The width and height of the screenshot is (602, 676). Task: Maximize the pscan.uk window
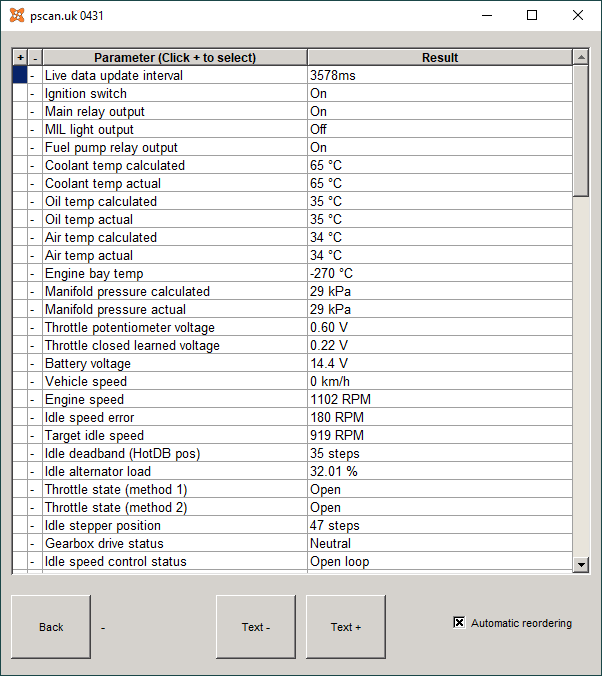click(x=532, y=15)
